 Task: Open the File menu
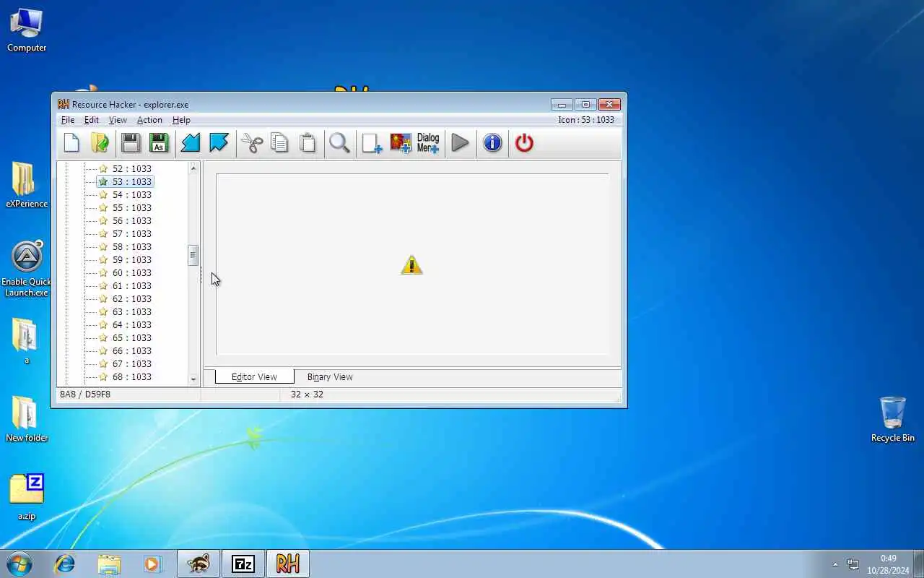point(68,120)
